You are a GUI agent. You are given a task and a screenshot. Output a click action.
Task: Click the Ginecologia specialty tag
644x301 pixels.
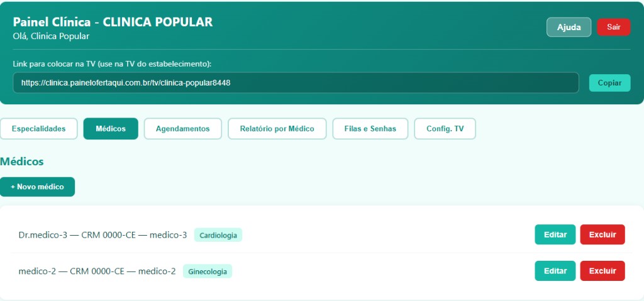pos(208,271)
